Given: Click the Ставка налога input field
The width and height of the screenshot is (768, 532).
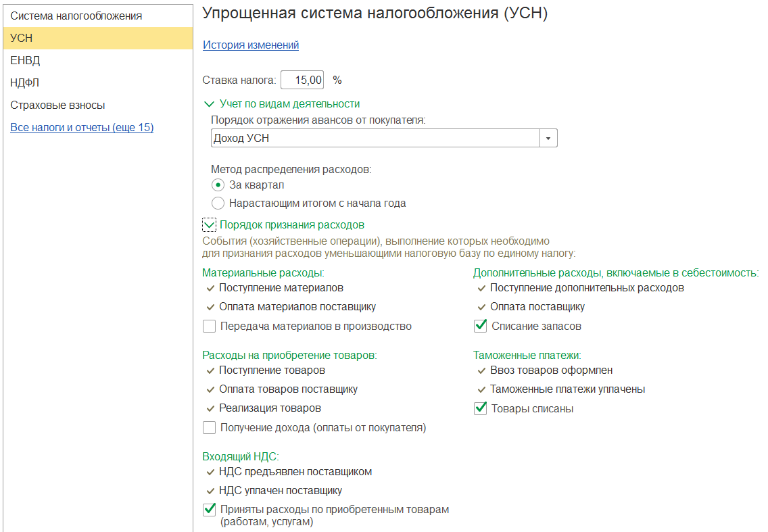Looking at the screenshot, I should coord(302,80).
